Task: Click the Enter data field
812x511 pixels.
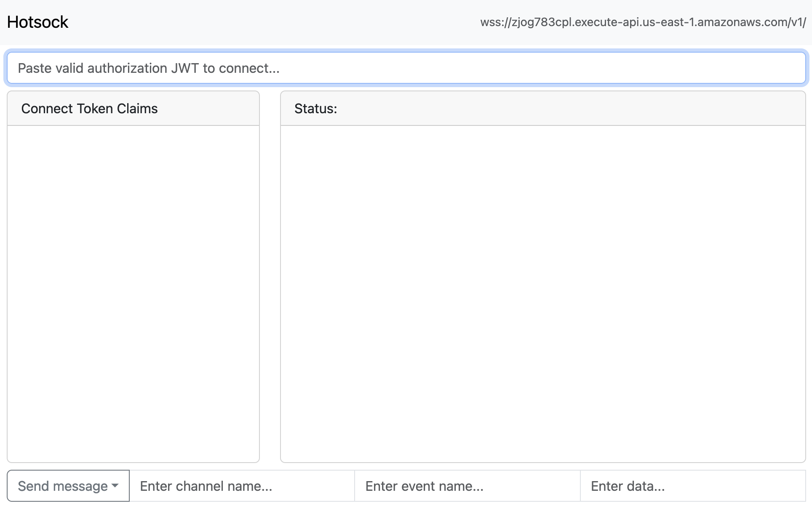Action: [693, 486]
